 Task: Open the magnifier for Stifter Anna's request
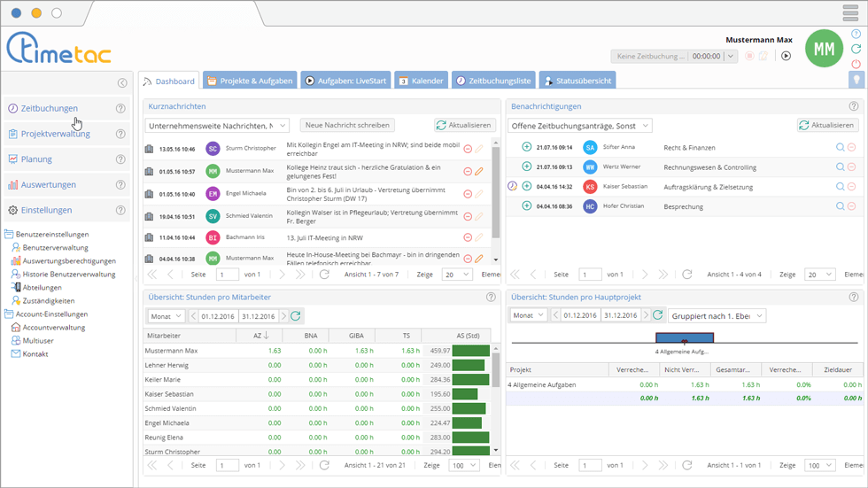click(840, 147)
